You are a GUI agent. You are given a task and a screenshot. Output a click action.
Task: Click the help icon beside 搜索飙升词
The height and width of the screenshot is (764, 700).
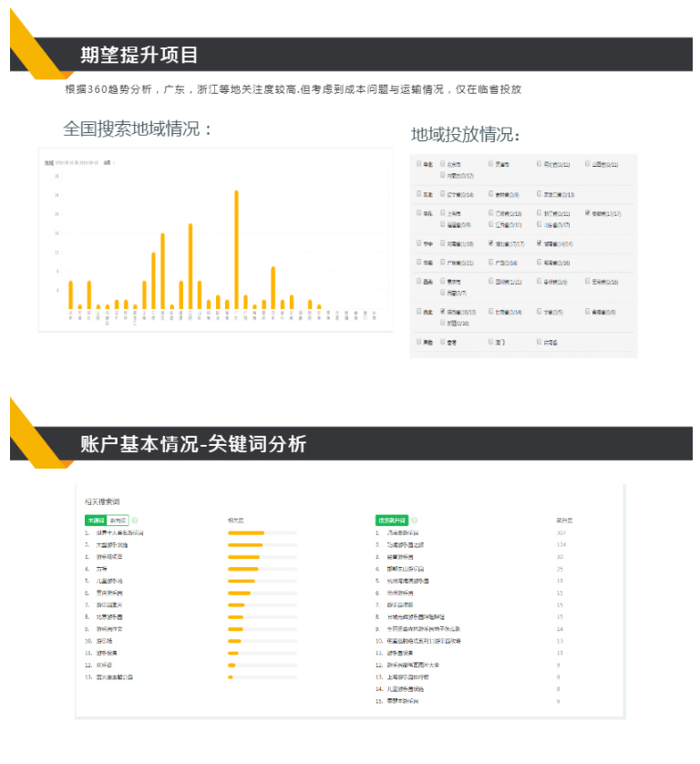pyautogui.click(x=416, y=520)
